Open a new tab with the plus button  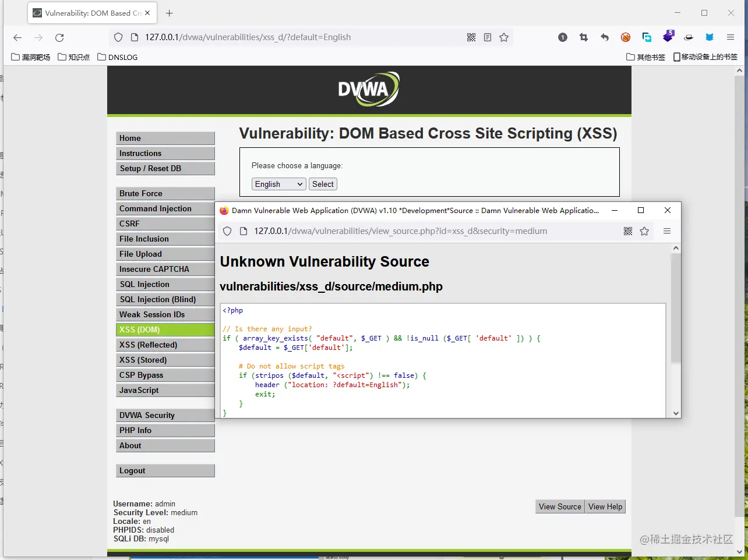169,13
